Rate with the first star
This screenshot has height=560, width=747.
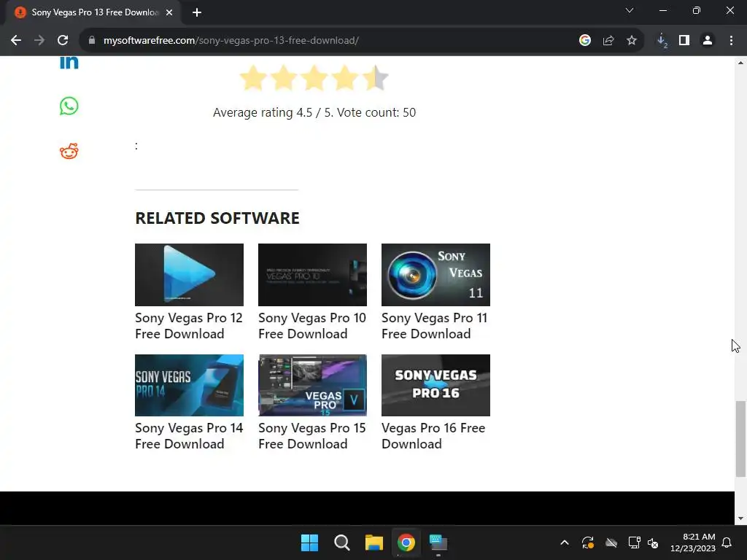tap(253, 78)
